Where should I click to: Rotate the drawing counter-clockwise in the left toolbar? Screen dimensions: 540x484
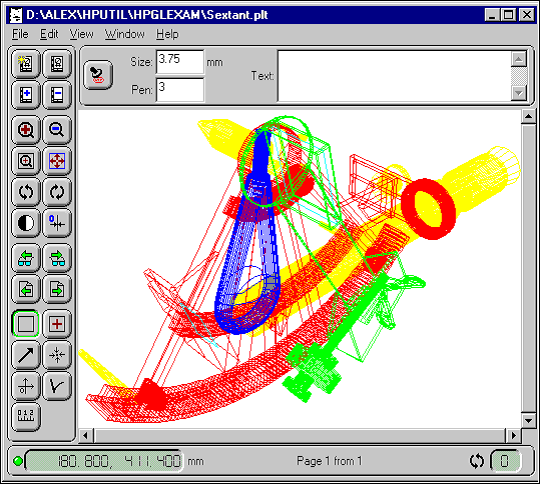(26, 192)
